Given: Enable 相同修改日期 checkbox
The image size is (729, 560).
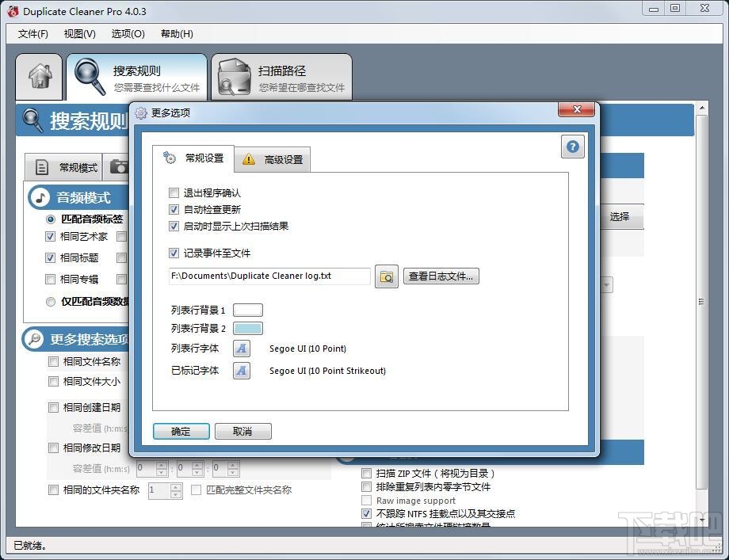Looking at the screenshot, I should pos(53,448).
